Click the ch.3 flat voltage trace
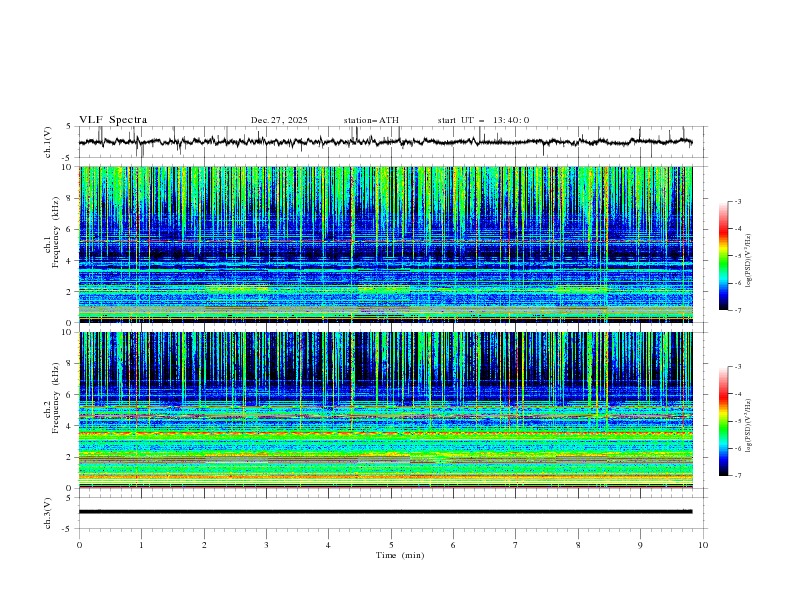This screenshot has height=612, width=792. tap(385, 512)
